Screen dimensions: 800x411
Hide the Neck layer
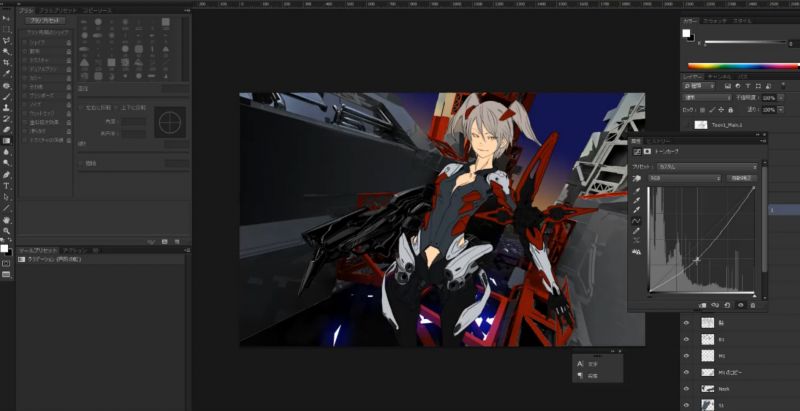pyautogui.click(x=686, y=389)
